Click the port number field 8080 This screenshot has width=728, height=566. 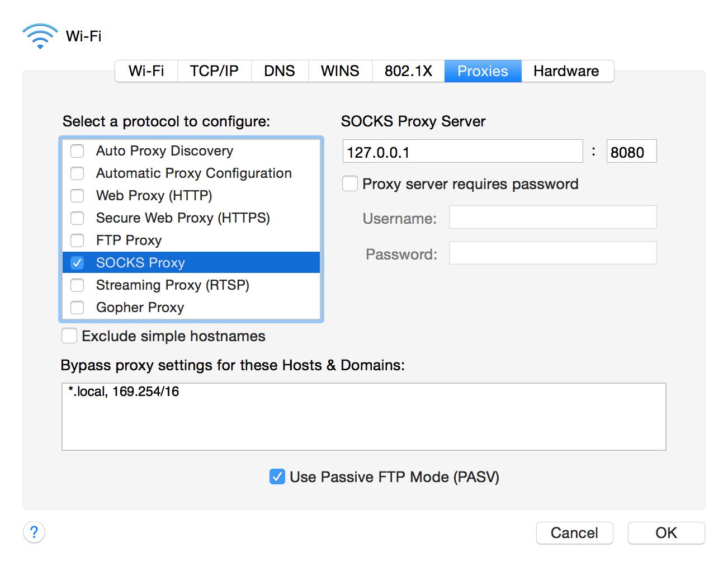(x=631, y=152)
